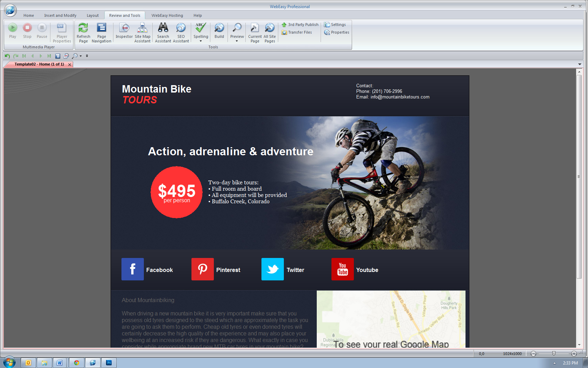The width and height of the screenshot is (588, 368).
Task: Launch the Inspector tool
Action: (x=124, y=28)
